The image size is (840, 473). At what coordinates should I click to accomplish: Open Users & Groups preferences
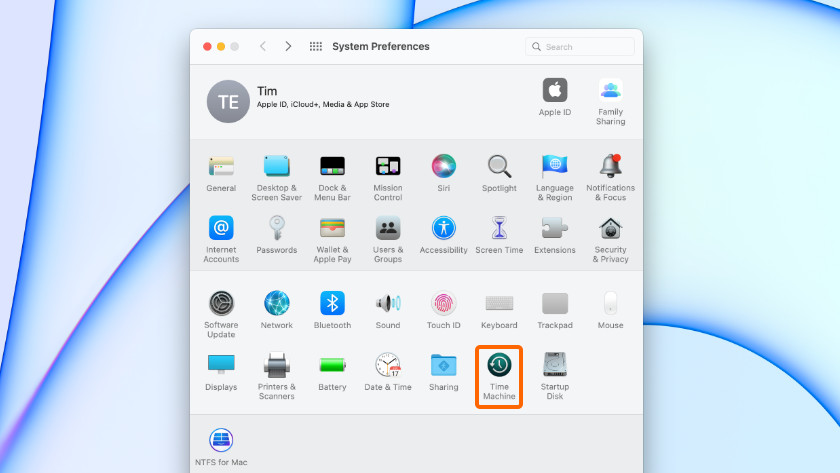388,239
